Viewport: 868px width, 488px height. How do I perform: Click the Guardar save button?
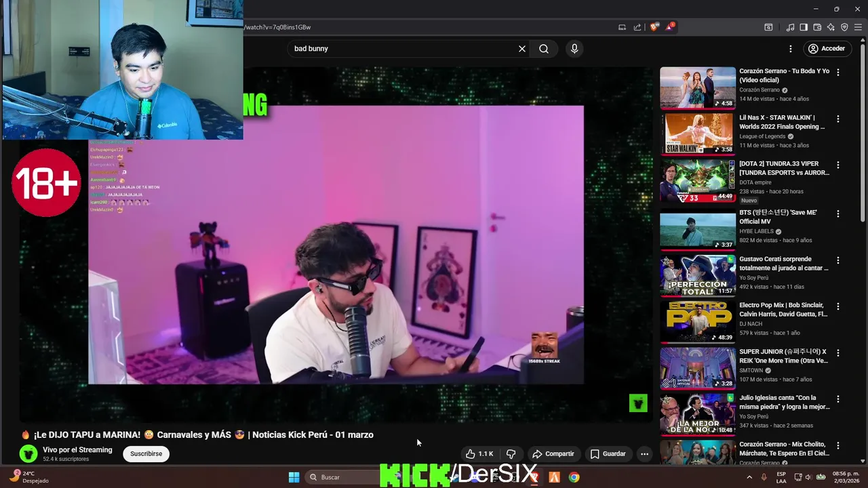click(608, 454)
